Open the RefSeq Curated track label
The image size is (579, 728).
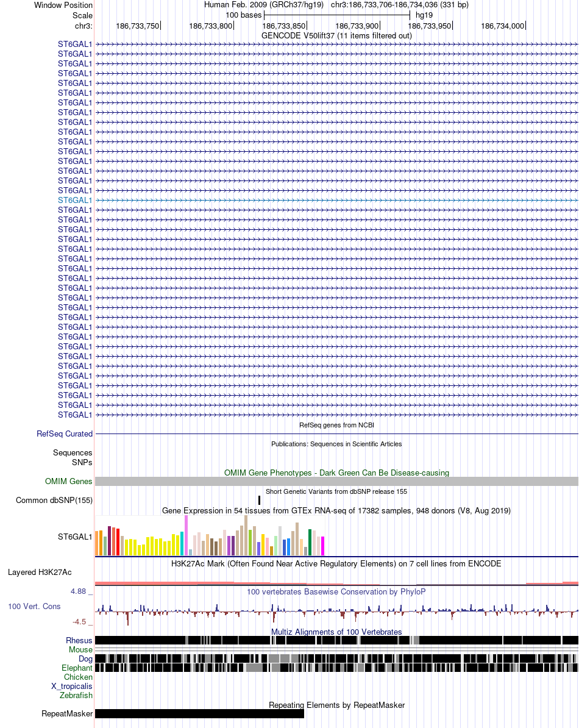[x=65, y=434]
